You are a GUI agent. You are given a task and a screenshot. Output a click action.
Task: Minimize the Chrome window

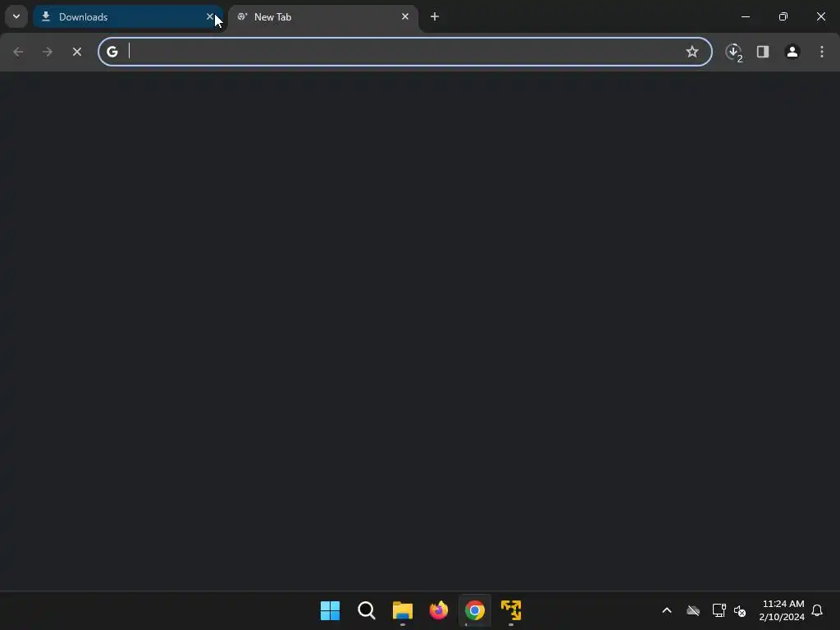[x=745, y=16]
